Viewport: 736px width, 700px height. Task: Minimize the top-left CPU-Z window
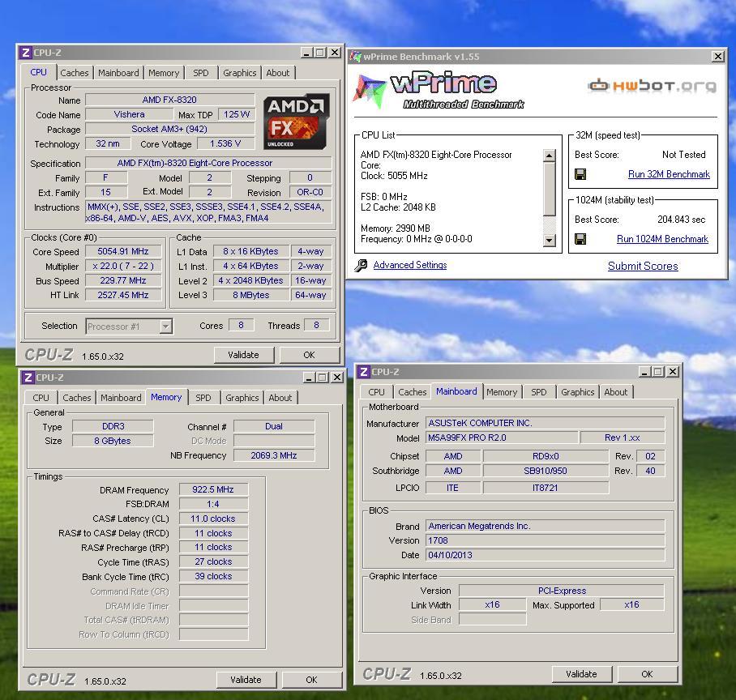(x=306, y=53)
